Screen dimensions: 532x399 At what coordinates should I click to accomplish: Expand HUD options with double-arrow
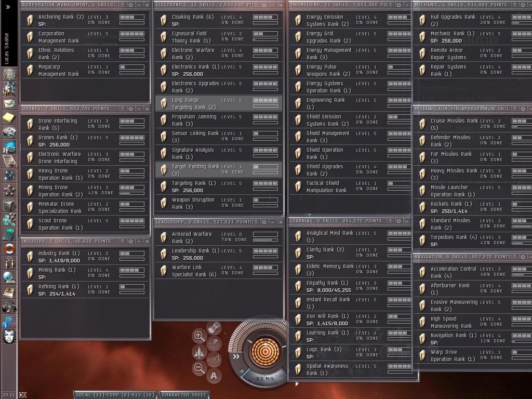236,356
